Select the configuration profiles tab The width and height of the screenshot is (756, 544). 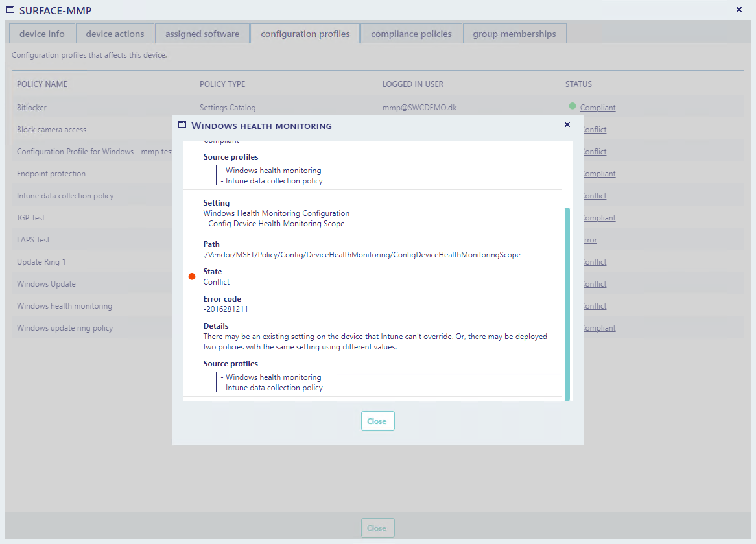point(305,34)
